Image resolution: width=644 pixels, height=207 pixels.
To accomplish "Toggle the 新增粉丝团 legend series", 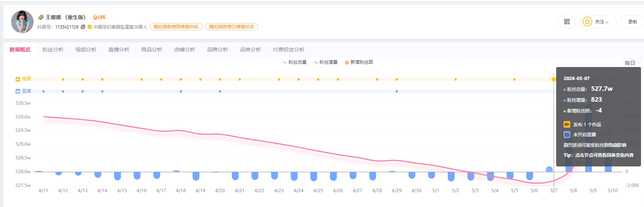I will [x=359, y=62].
